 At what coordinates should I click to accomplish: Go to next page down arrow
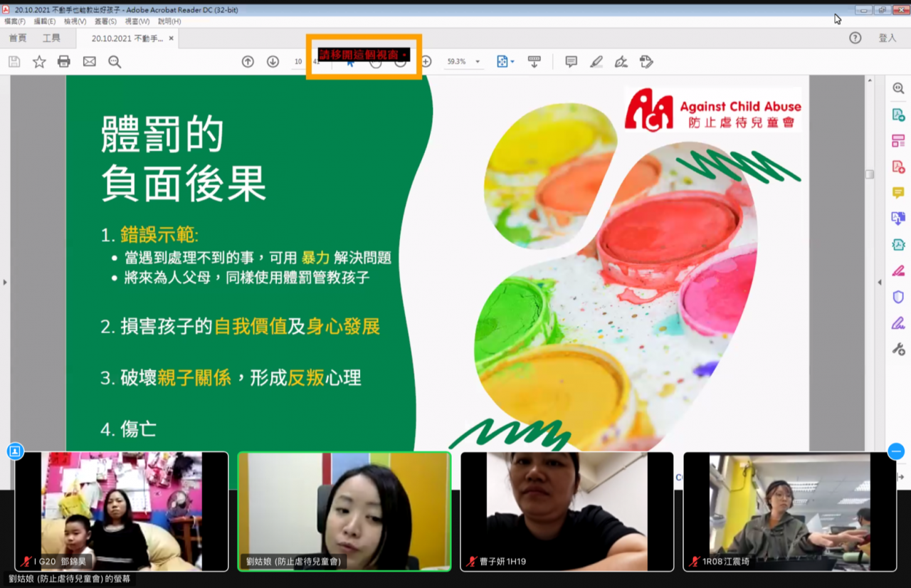point(273,62)
